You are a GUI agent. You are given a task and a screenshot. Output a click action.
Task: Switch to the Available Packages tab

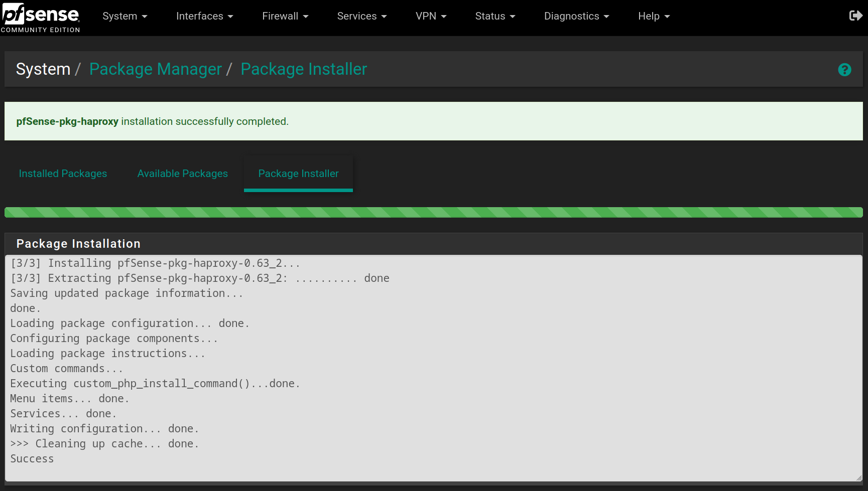coord(183,174)
